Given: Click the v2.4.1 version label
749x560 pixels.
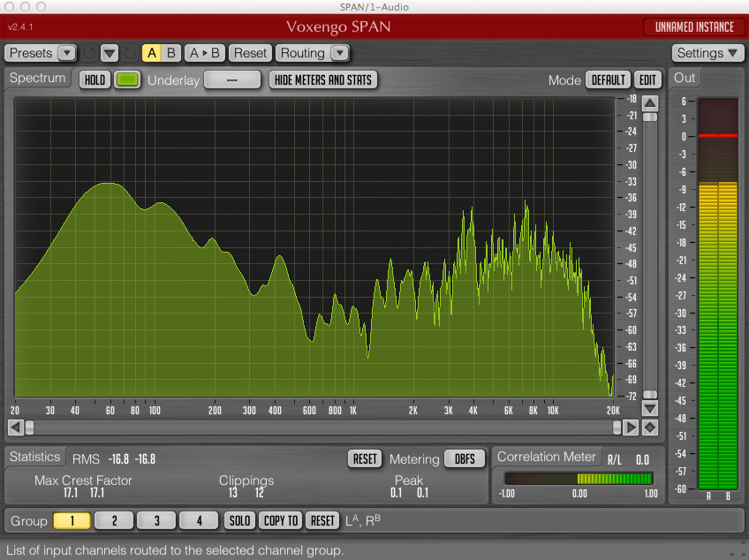Looking at the screenshot, I should pos(20,26).
